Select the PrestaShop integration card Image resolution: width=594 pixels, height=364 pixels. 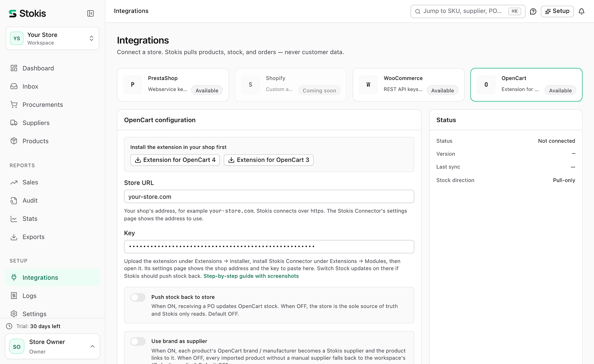(173, 85)
